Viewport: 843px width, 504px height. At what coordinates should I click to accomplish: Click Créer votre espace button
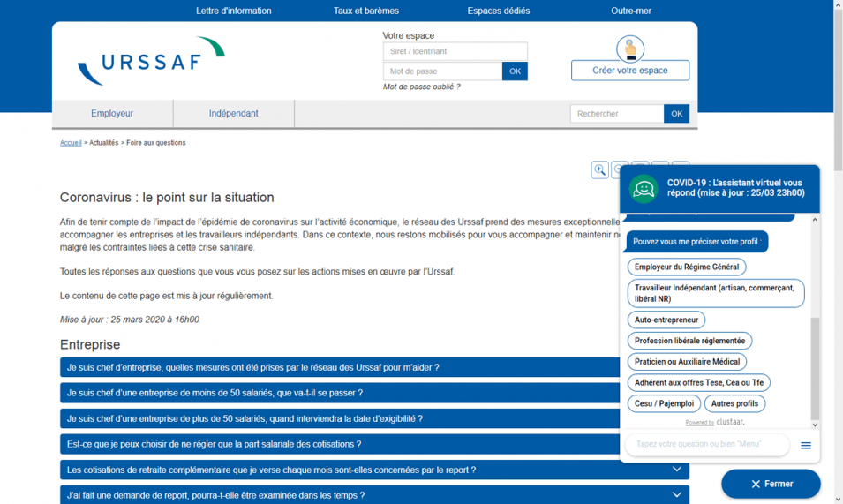[x=630, y=71]
